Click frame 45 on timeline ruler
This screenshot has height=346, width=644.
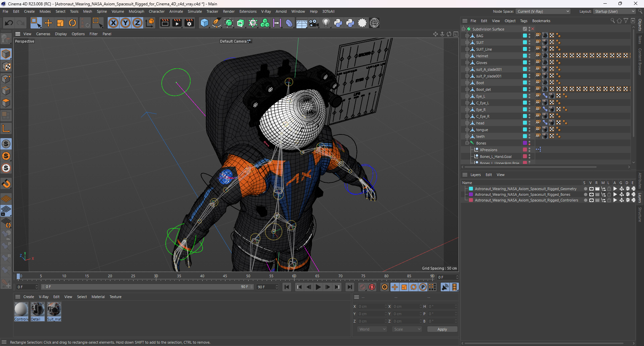[x=225, y=276]
